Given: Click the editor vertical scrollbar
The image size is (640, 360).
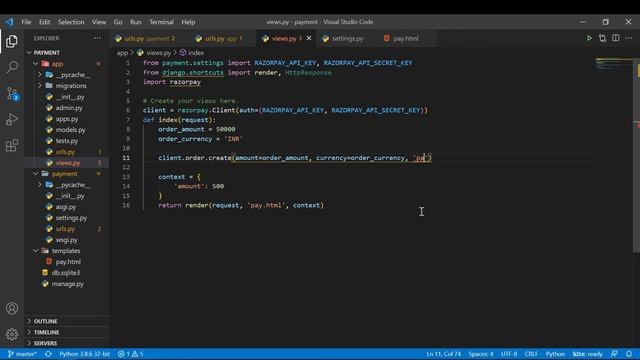Looking at the screenshot, I should tap(637, 155).
